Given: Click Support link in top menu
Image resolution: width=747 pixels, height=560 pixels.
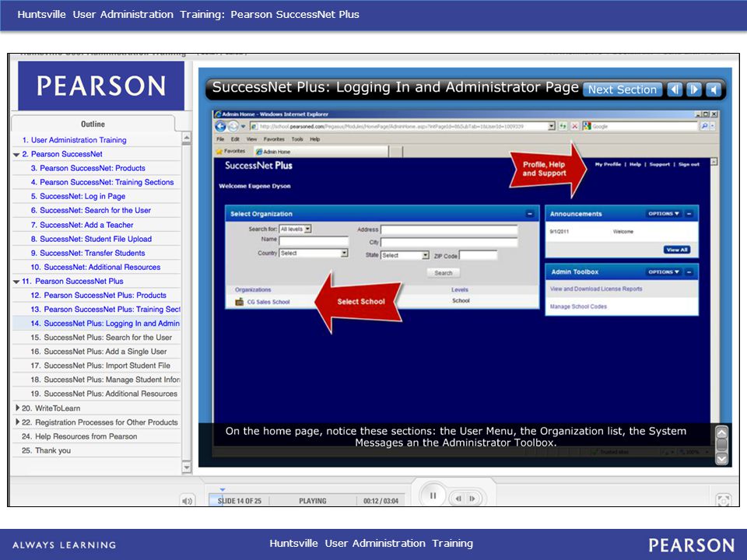Looking at the screenshot, I should point(660,164).
